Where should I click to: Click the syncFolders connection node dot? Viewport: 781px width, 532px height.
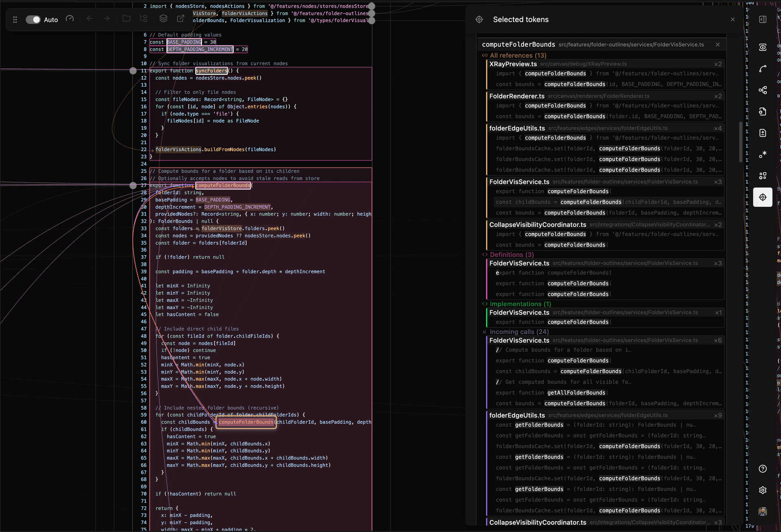pos(133,71)
